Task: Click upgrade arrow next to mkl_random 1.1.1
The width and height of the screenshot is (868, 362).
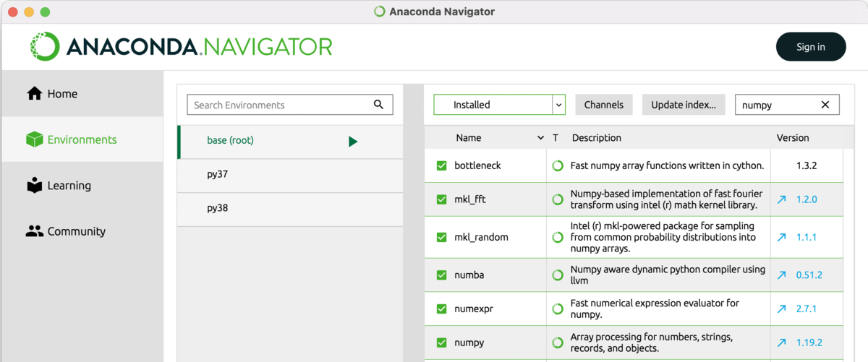Action: pos(781,237)
